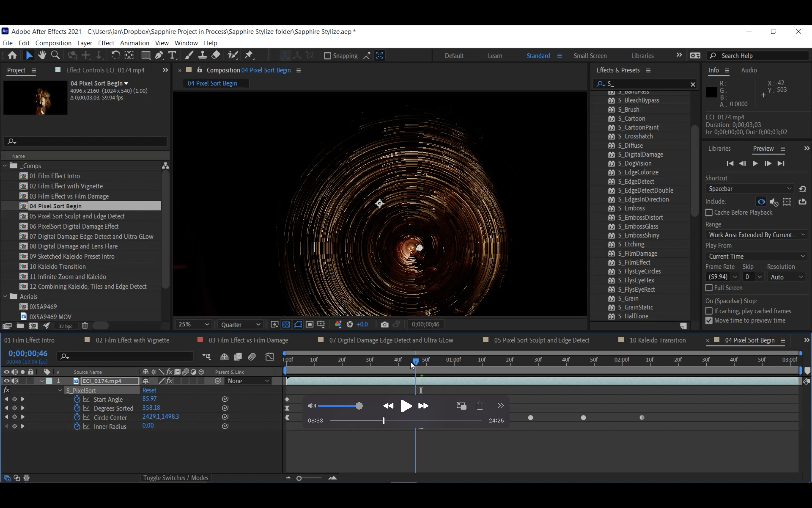Select the Rotation tool
The width and height of the screenshot is (812, 508).
115,55
